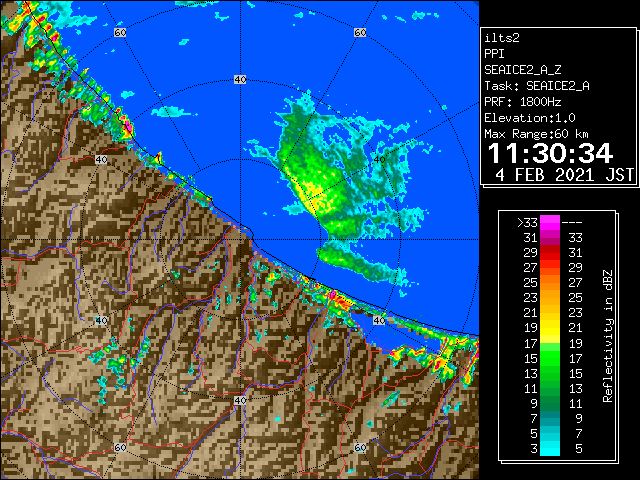Pick the cyan 3–5 dBZ legend color
The width and height of the screenshot is (640, 480).
point(550,448)
